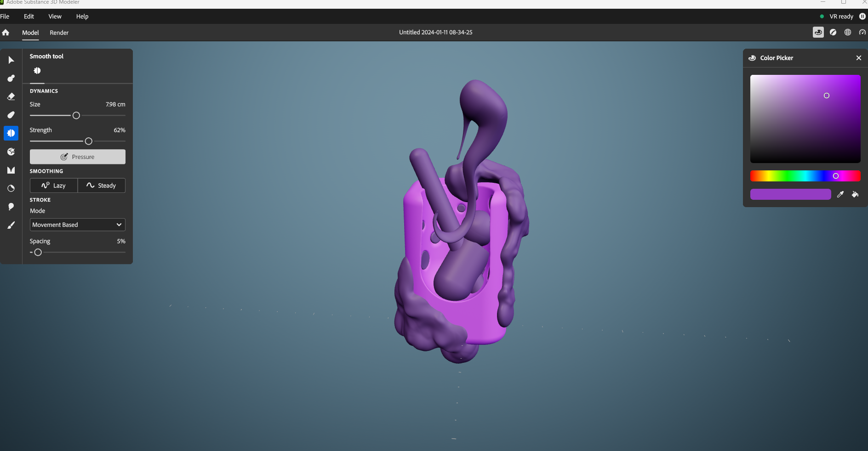Go to the Home screen
The height and width of the screenshot is (451, 868).
pos(6,33)
